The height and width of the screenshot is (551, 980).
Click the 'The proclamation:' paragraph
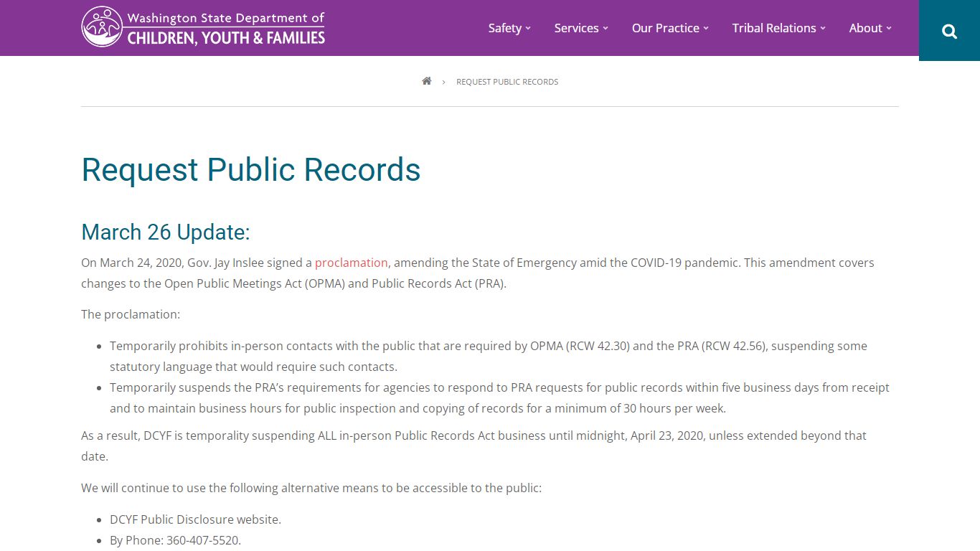[x=131, y=314]
